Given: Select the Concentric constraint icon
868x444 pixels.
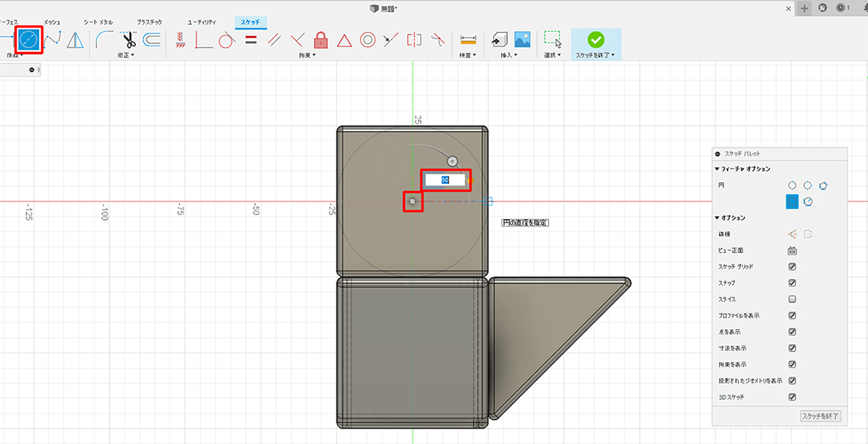Looking at the screenshot, I should point(367,40).
